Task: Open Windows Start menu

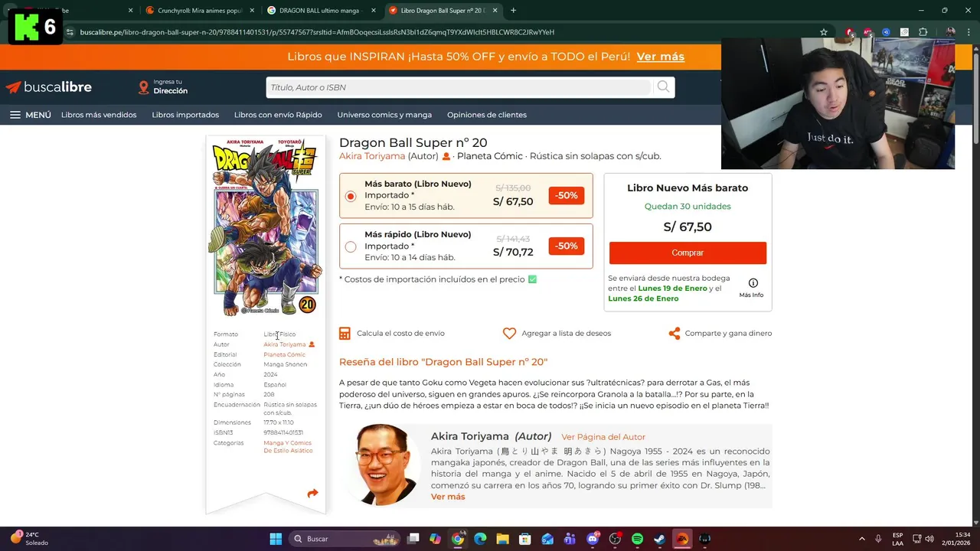Action: [276, 539]
